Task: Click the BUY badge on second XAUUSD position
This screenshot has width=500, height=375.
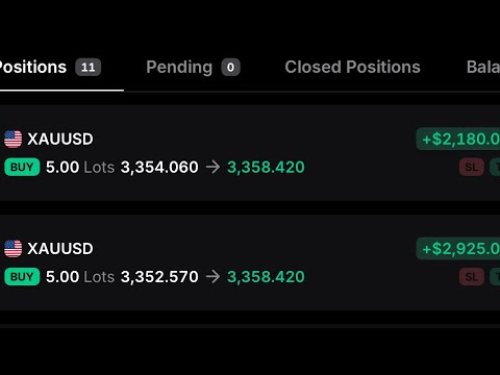Action: (22, 277)
